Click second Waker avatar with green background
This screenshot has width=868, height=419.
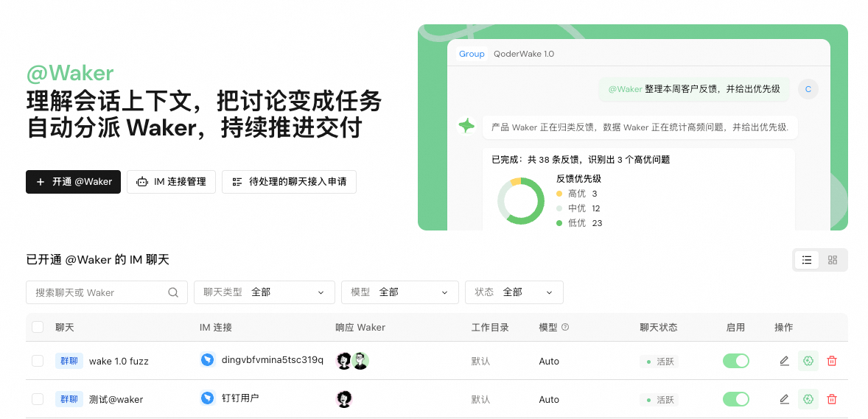pyautogui.click(x=360, y=361)
